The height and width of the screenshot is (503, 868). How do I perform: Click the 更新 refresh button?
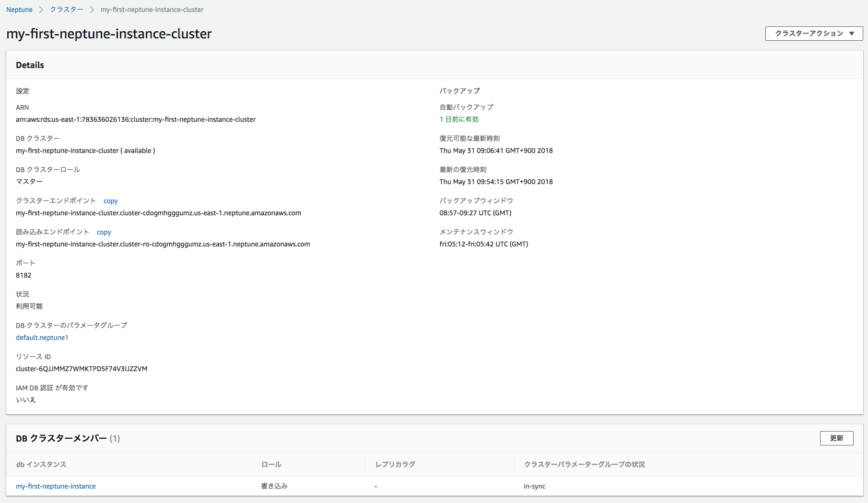(836, 438)
